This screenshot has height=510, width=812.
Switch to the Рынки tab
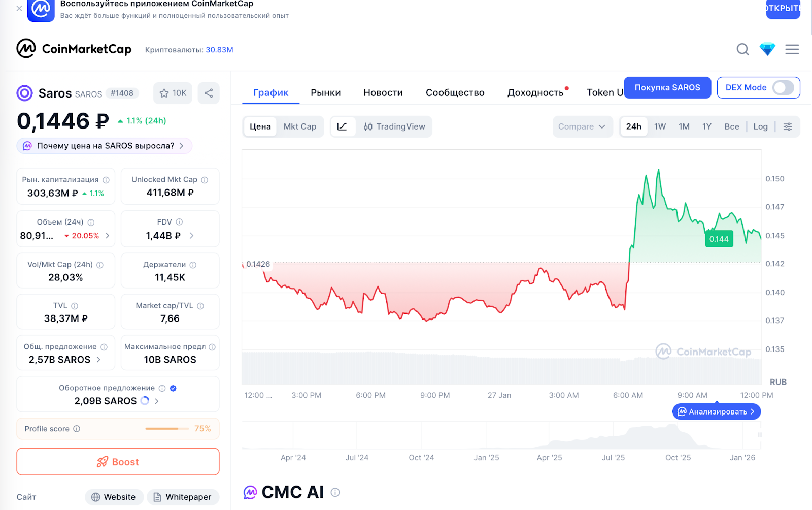click(x=325, y=92)
